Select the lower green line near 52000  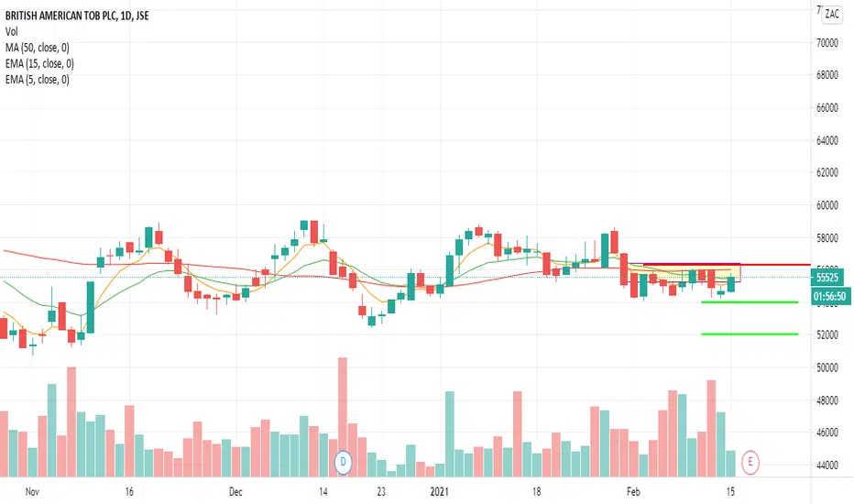[x=750, y=334]
